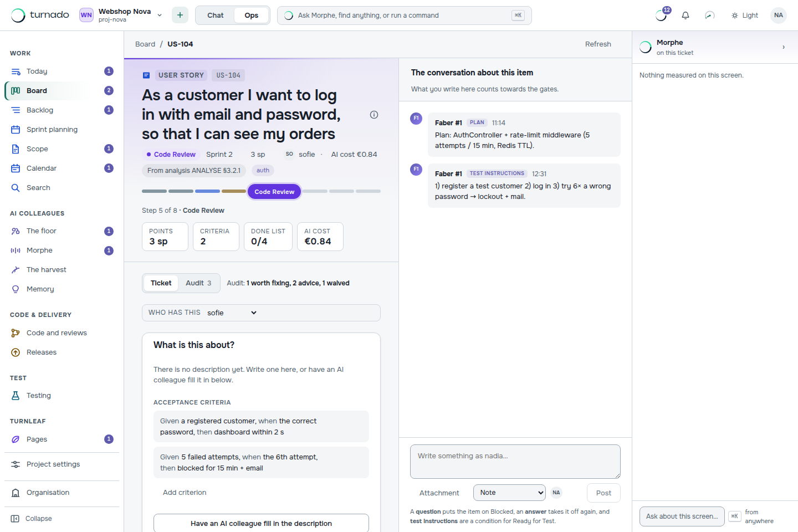Click the AI cost €0.84 card
This screenshot has width=798, height=532.
320,237
